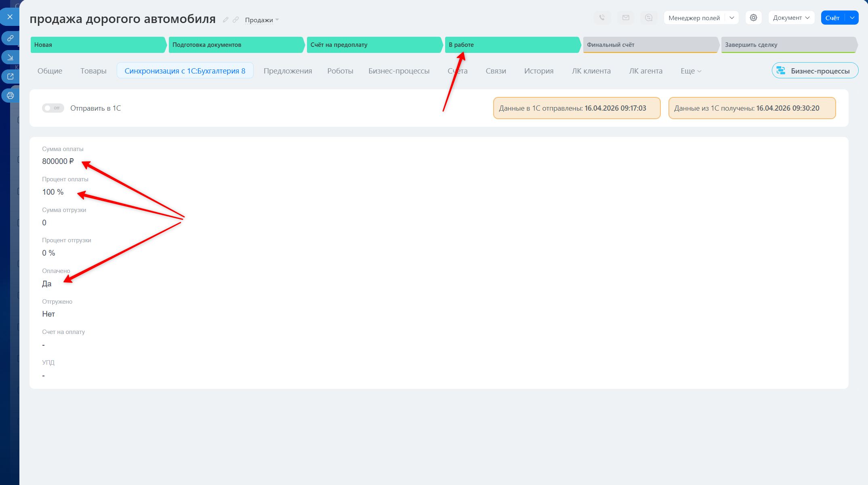The height and width of the screenshot is (485, 868).
Task: Expand the arrow next to 'Счёт' button
Action: [x=852, y=18]
